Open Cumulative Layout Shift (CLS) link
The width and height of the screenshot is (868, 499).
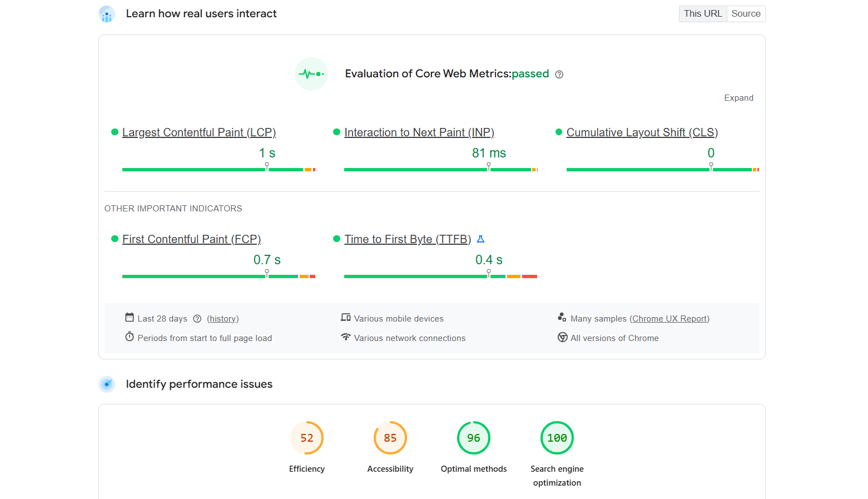pos(642,132)
